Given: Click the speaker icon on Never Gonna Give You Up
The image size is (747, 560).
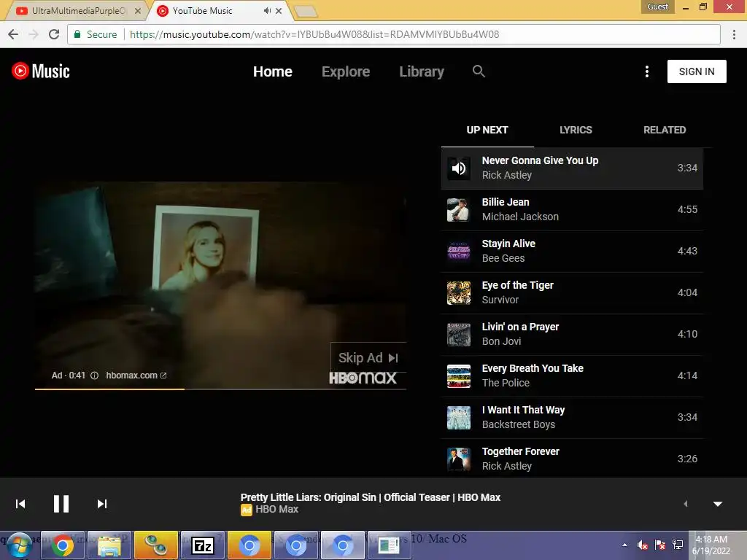Looking at the screenshot, I should [x=459, y=168].
